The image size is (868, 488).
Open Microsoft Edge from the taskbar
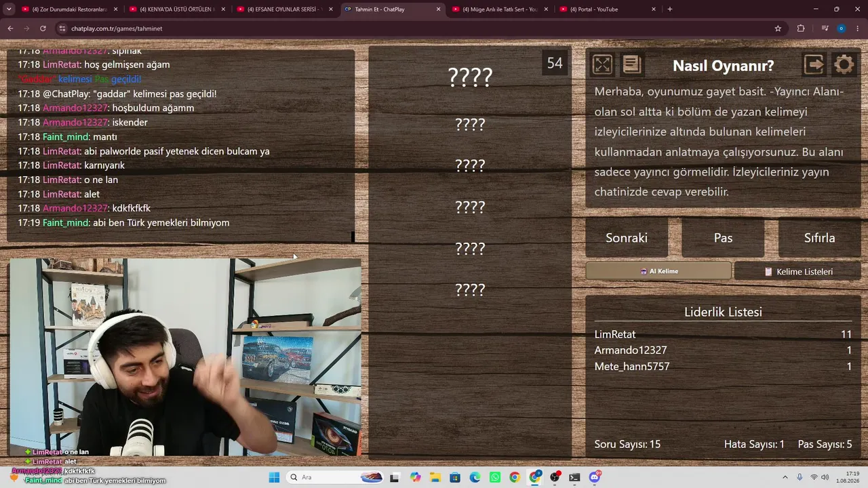click(475, 477)
